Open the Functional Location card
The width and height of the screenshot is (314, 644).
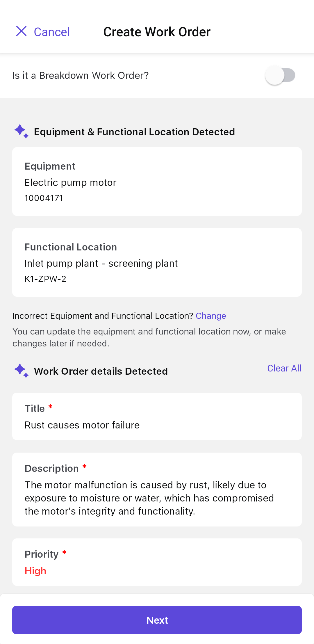pos(157,262)
